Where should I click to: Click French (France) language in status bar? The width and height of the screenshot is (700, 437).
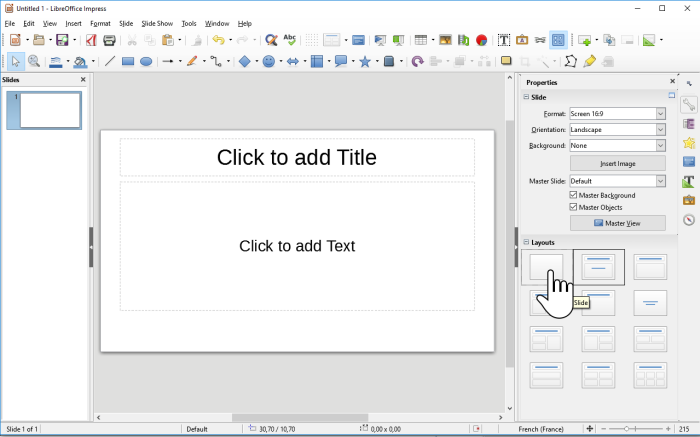541,429
